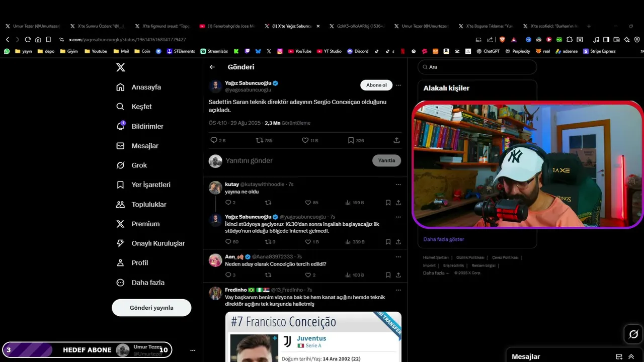The height and width of the screenshot is (362, 644).
Task: Bookmark the main post showing 326
Action: coord(351,140)
